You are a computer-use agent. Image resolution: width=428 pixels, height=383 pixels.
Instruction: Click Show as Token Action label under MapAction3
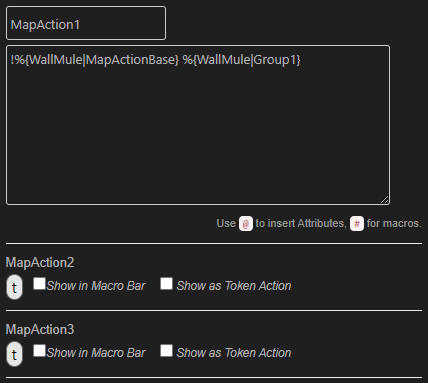[x=234, y=353]
